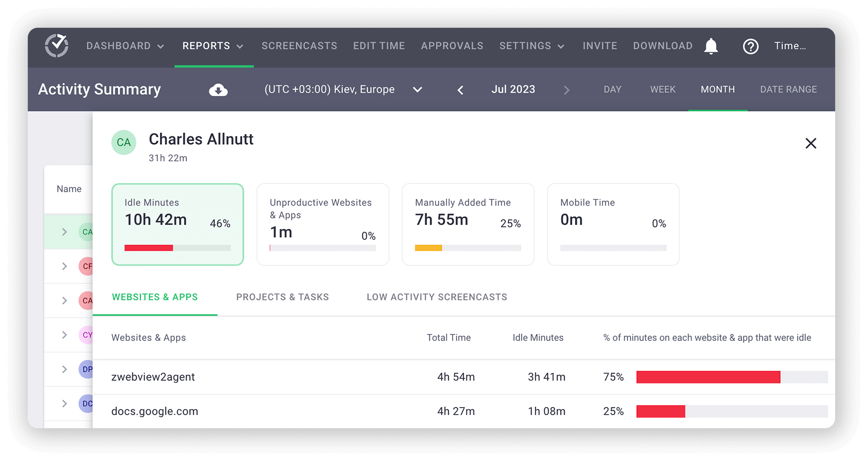
Task: Open the Projects & Tasks tab
Action: pyautogui.click(x=283, y=297)
